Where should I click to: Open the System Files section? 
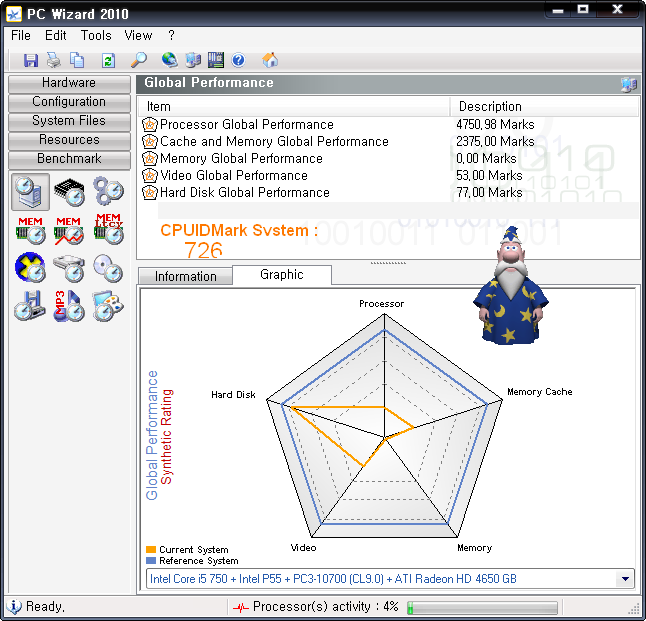coord(69,121)
